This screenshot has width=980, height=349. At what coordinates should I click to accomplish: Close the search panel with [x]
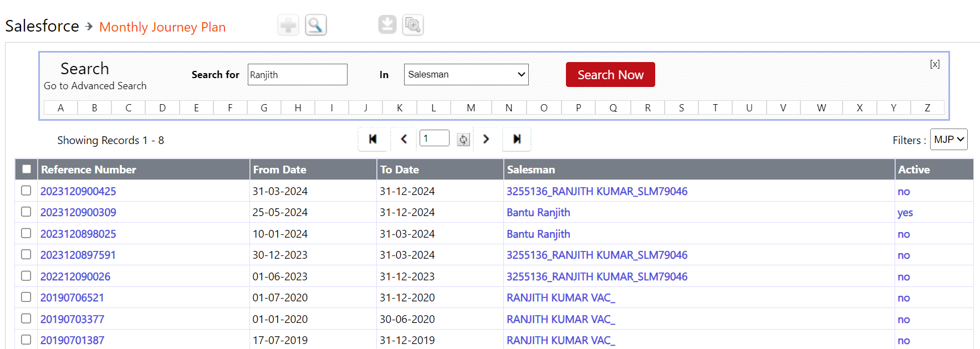935,64
